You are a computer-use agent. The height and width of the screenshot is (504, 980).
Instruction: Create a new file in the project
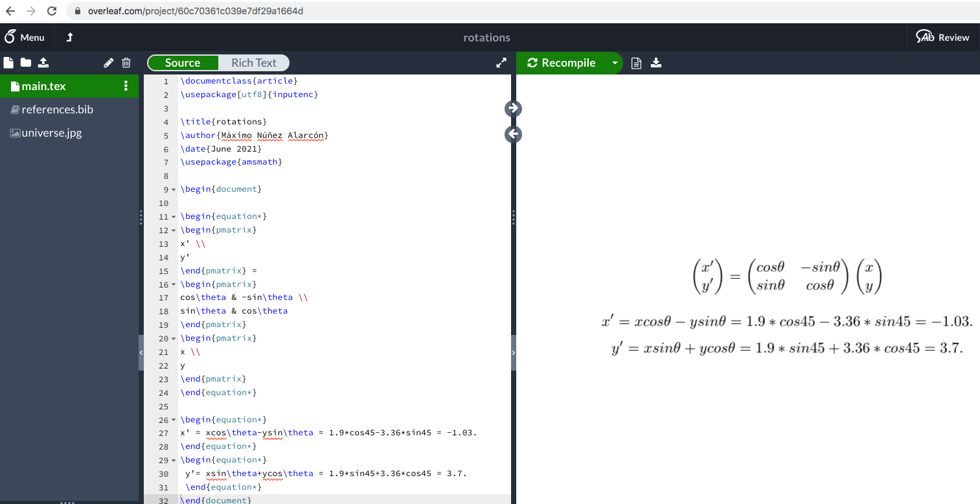point(8,62)
